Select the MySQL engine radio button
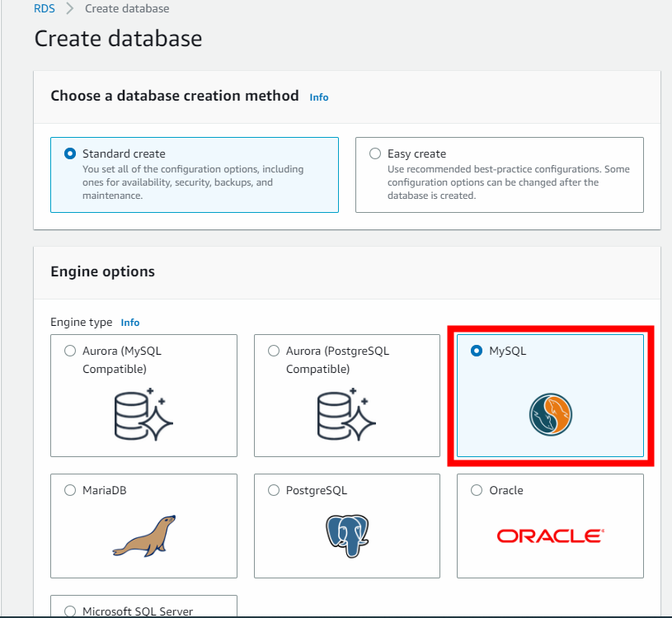Image resolution: width=672 pixels, height=618 pixels. (476, 350)
